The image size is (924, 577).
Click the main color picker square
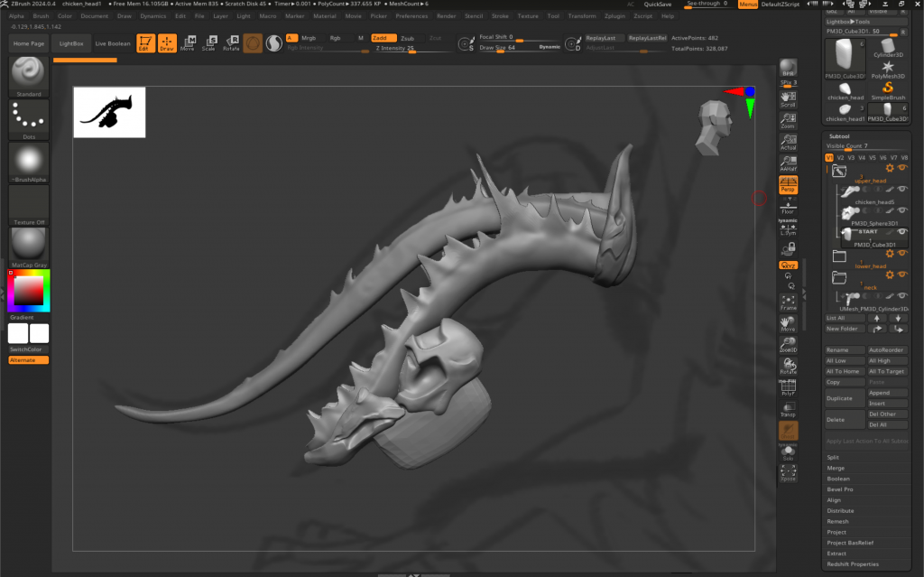pyautogui.click(x=28, y=290)
